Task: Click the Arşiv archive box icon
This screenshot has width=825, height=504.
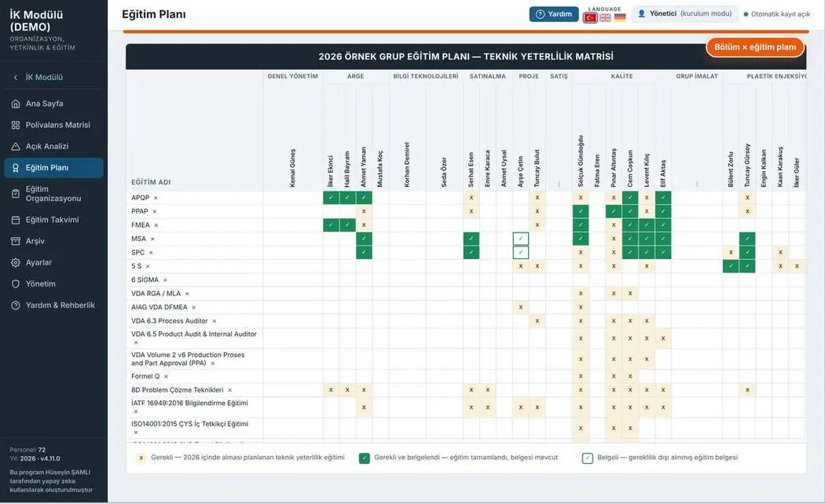Action: click(x=16, y=241)
